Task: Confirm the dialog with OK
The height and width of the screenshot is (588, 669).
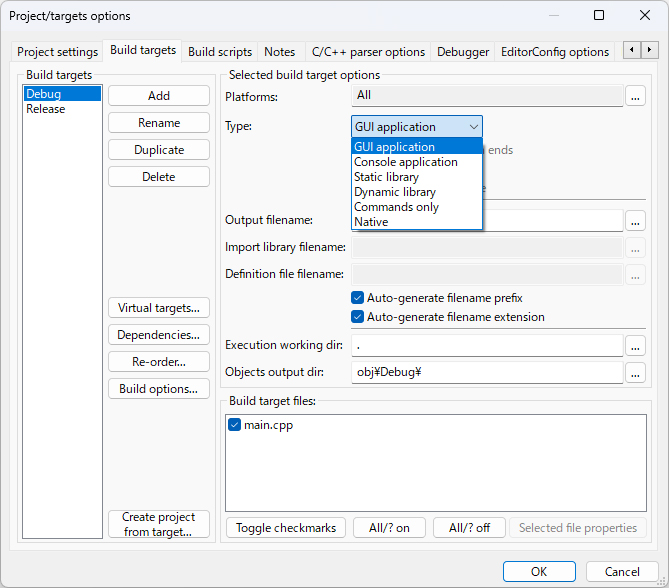Action: 539,571
